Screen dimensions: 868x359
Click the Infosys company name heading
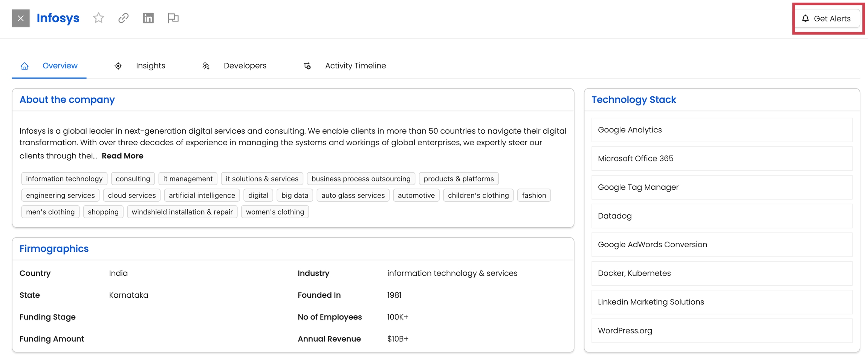pyautogui.click(x=58, y=18)
